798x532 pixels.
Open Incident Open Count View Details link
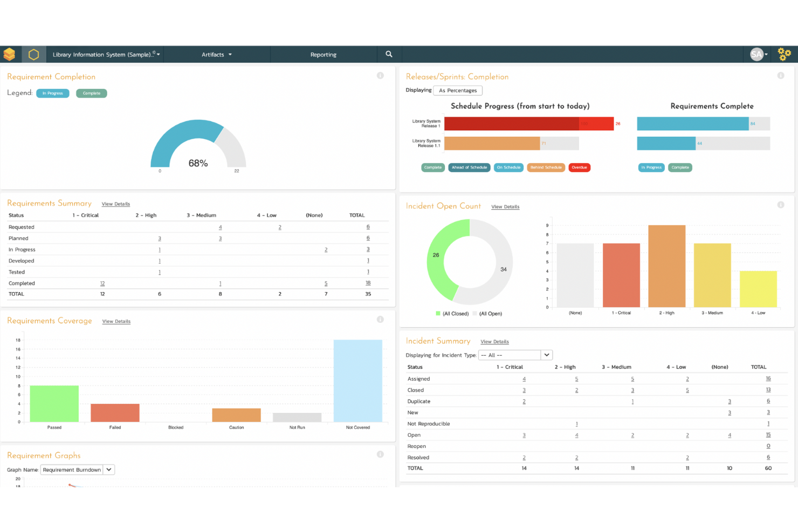tap(505, 207)
